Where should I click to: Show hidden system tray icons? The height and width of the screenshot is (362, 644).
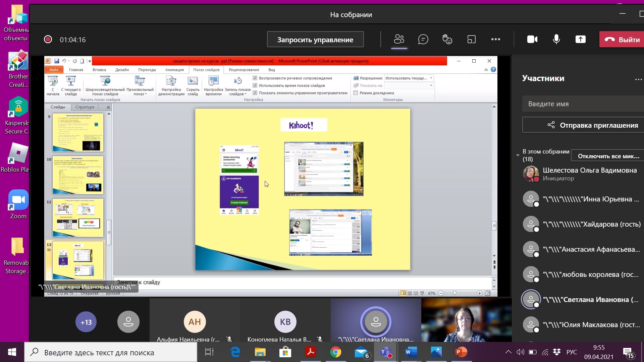point(508,352)
